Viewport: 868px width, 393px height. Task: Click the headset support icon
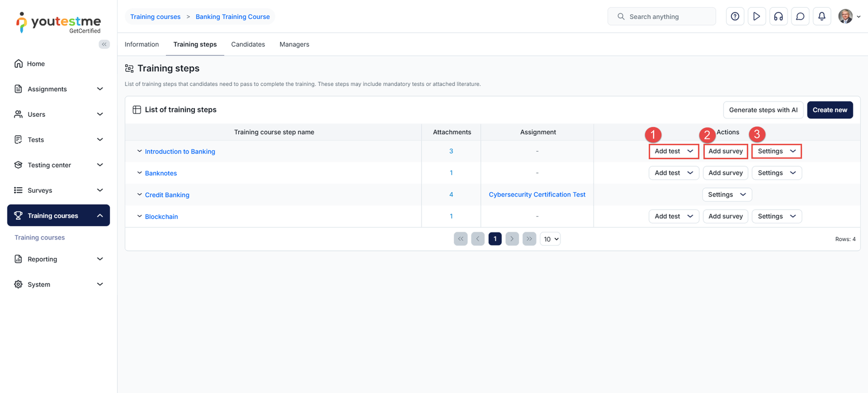tap(778, 17)
